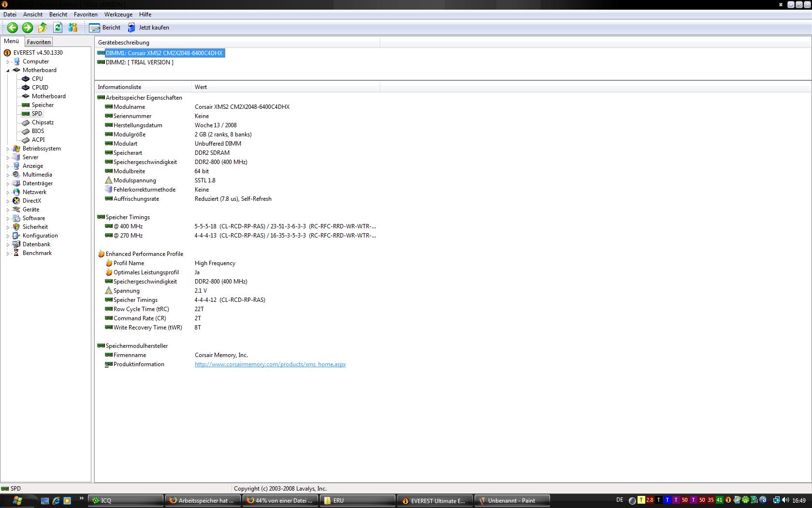Expand the Computer tree node

[8, 62]
